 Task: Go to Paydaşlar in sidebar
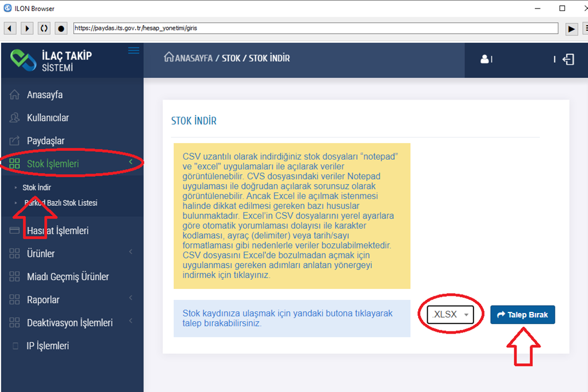pos(45,141)
